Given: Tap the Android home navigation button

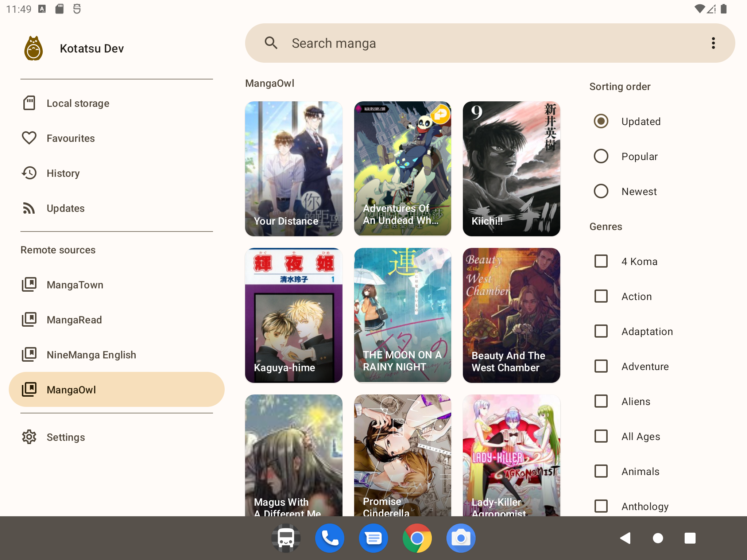Looking at the screenshot, I should (x=658, y=538).
